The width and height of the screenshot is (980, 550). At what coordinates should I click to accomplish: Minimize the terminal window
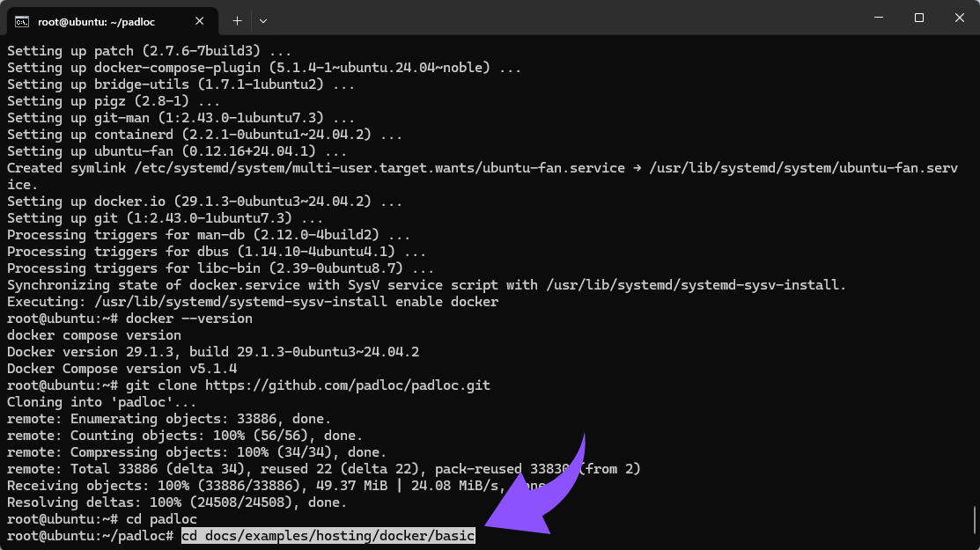pos(879,18)
